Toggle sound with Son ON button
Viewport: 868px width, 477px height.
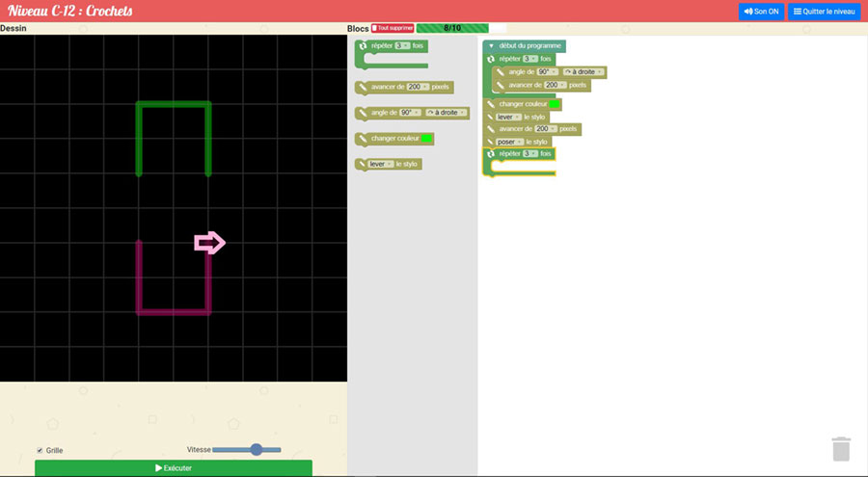pyautogui.click(x=761, y=12)
